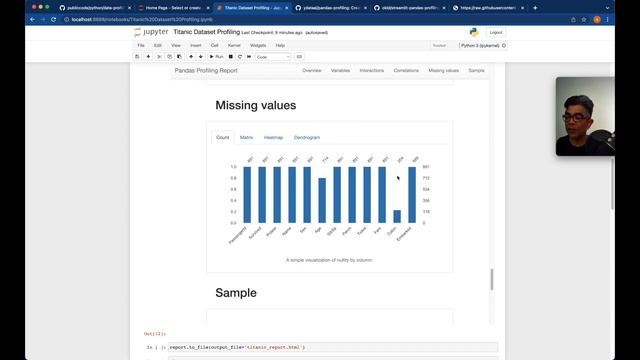Viewport: 640px width, 360px height.
Task: Click the Age bar in the missing values chart
Action: click(322, 200)
